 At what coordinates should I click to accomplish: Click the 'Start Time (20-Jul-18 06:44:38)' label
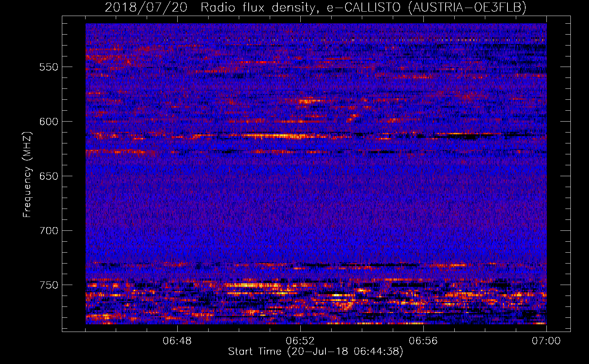click(316, 352)
